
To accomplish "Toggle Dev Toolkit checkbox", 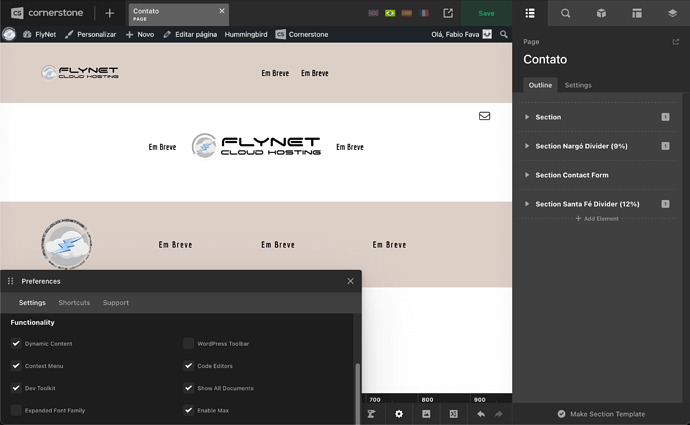I will pyautogui.click(x=16, y=388).
